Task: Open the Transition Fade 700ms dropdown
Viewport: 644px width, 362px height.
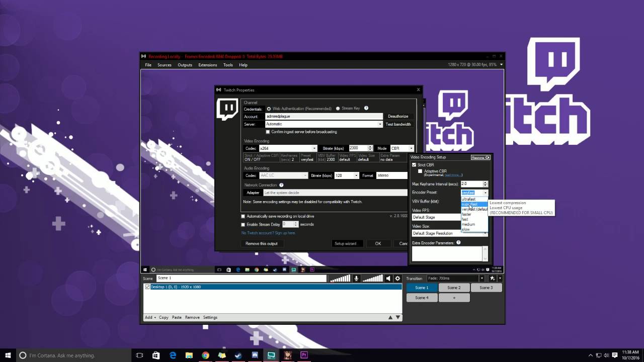Action: 481,279
